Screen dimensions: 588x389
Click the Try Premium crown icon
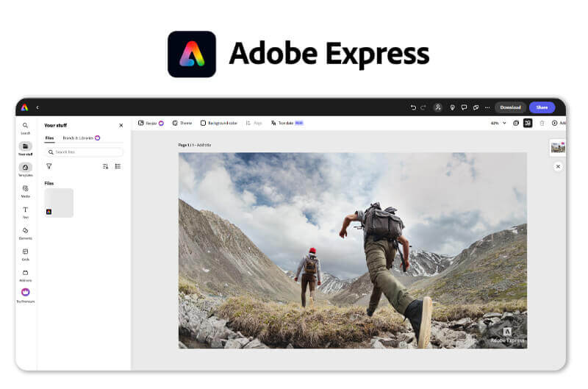(25, 292)
